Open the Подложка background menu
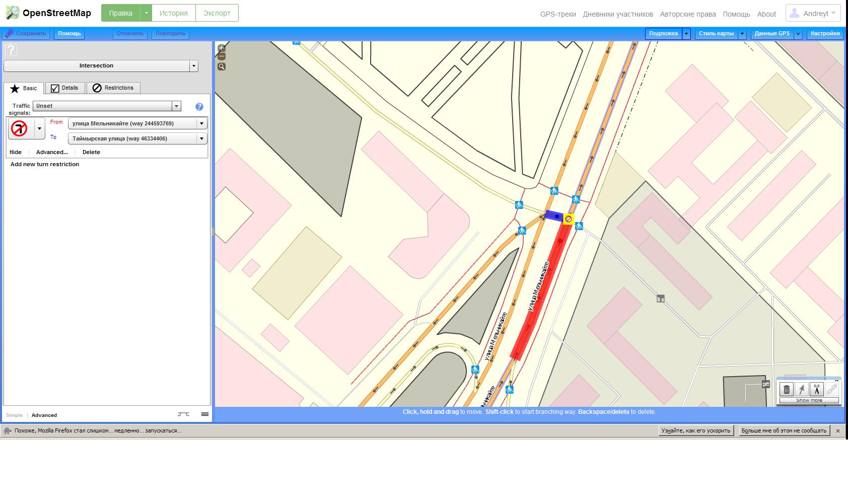Viewport: 848px width, 504px height. 663,34
